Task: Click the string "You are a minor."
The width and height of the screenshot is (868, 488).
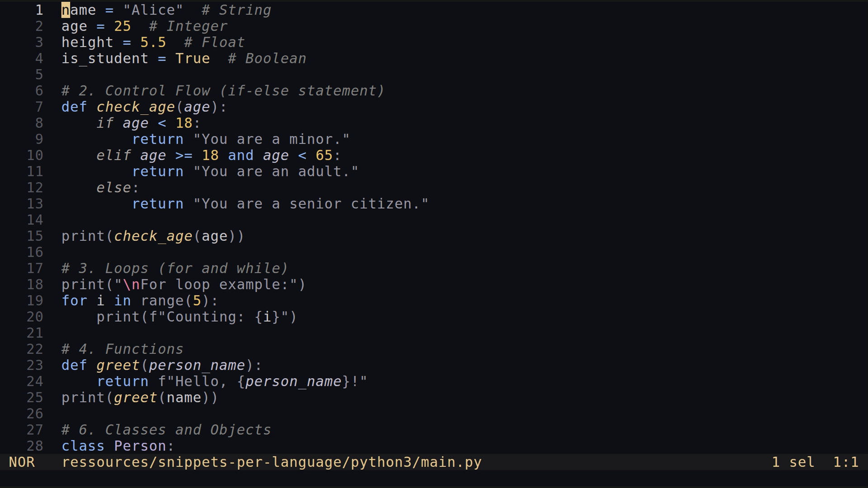Action: point(271,139)
